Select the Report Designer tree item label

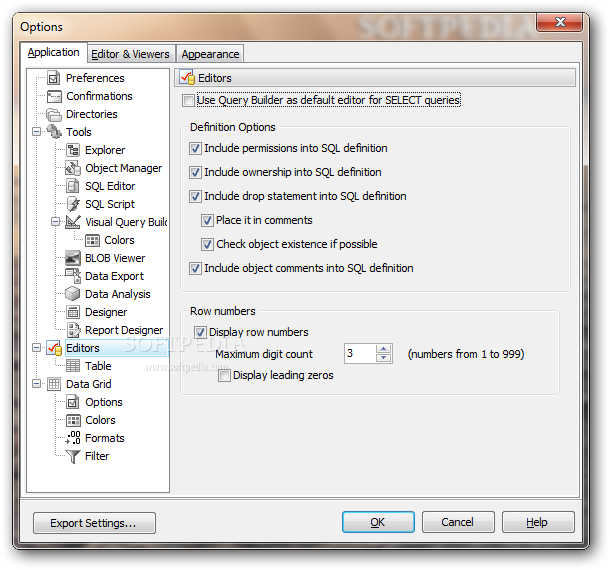(x=124, y=330)
